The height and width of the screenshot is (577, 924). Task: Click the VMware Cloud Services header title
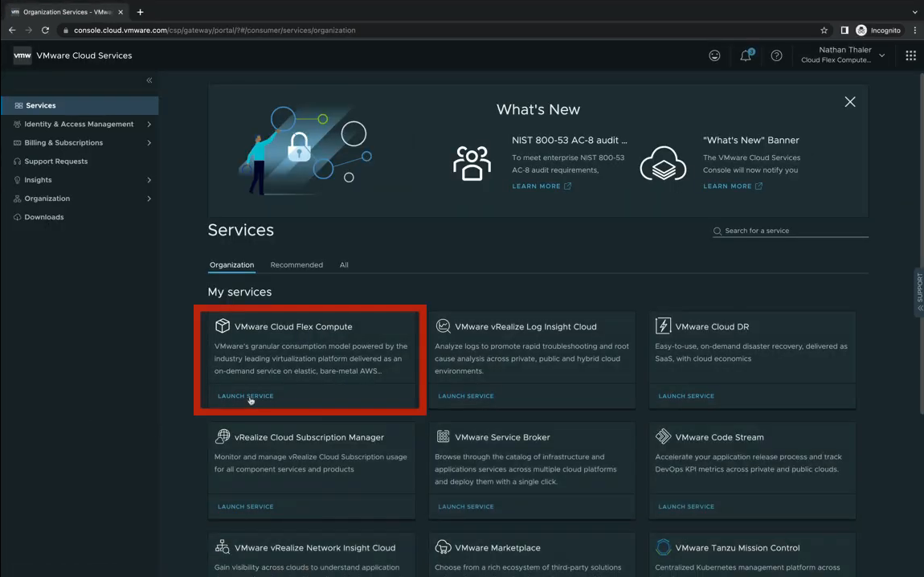84,55
